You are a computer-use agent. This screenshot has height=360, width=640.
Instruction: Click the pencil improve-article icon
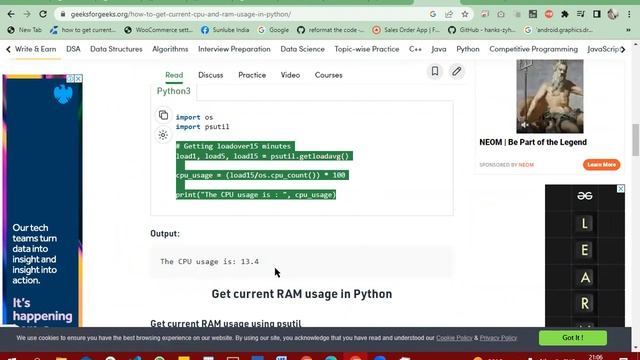pos(456,71)
